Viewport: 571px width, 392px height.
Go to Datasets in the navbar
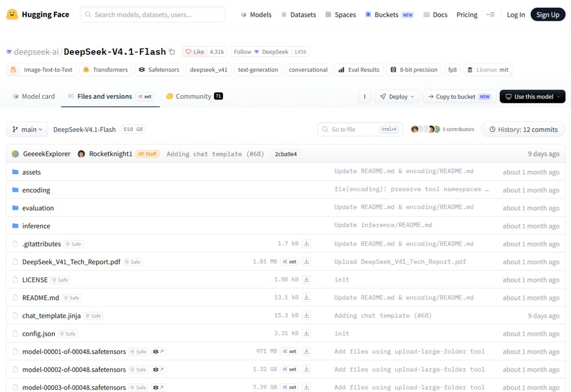(x=298, y=15)
